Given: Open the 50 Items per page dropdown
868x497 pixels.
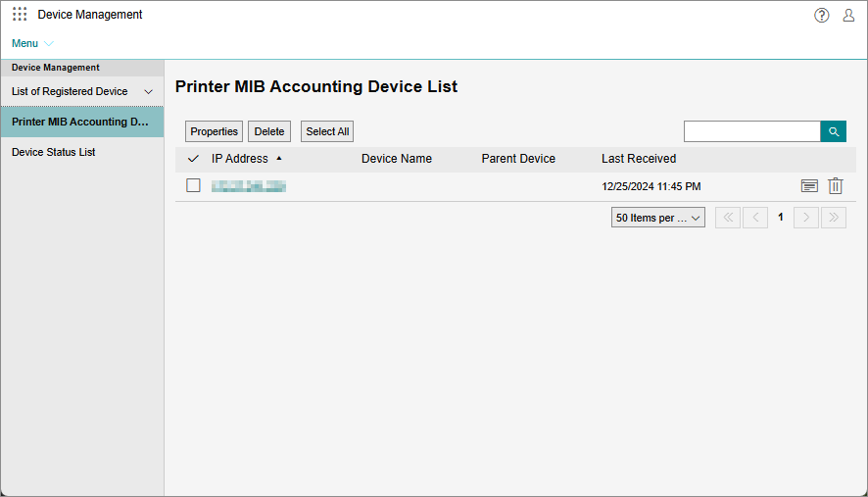Looking at the screenshot, I should pos(657,218).
